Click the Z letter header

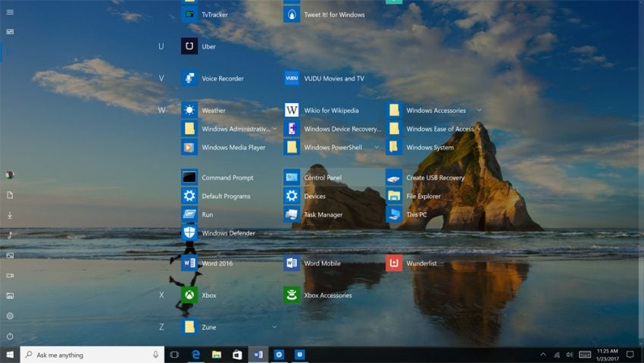coord(161,327)
